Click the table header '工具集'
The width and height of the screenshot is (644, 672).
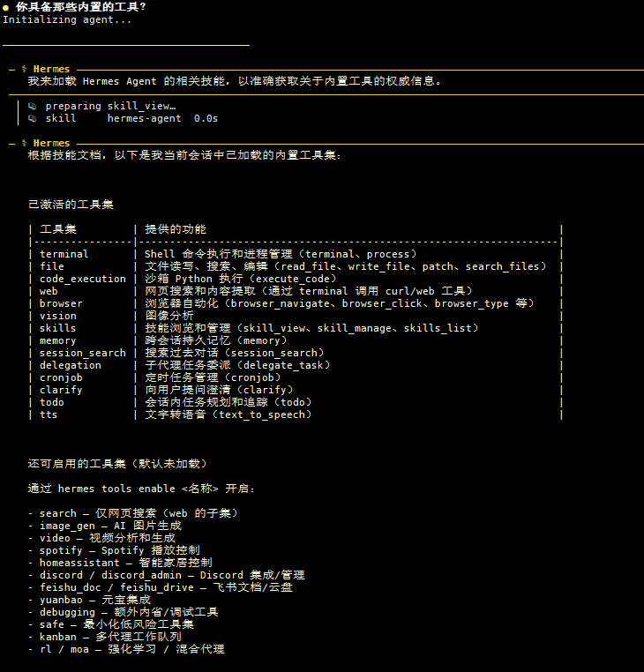tap(58, 229)
